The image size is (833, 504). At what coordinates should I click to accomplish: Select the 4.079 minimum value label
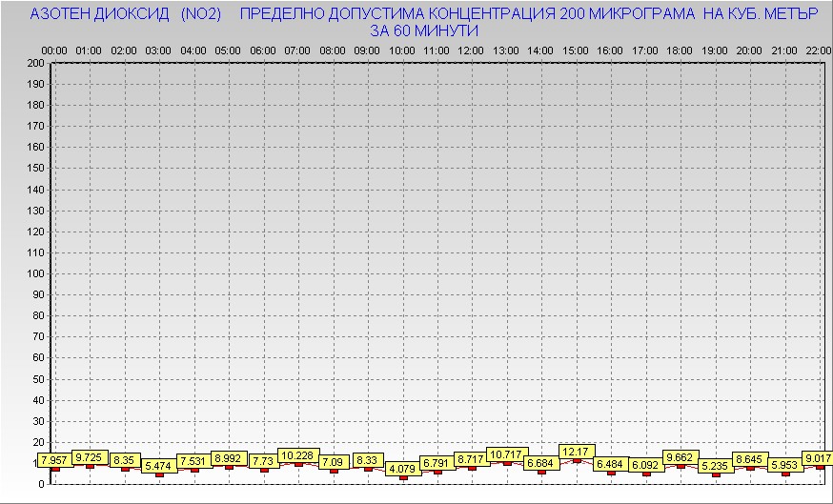click(x=403, y=469)
